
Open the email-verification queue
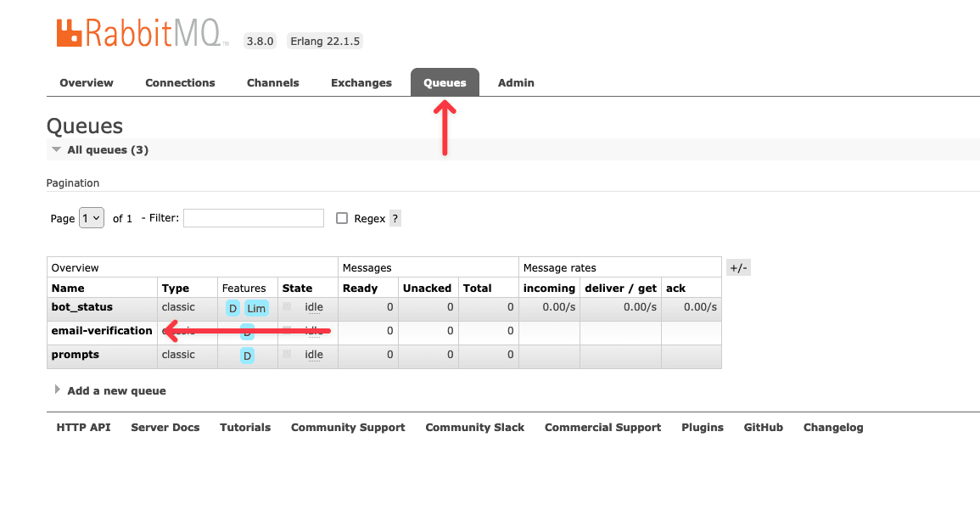coord(102,331)
